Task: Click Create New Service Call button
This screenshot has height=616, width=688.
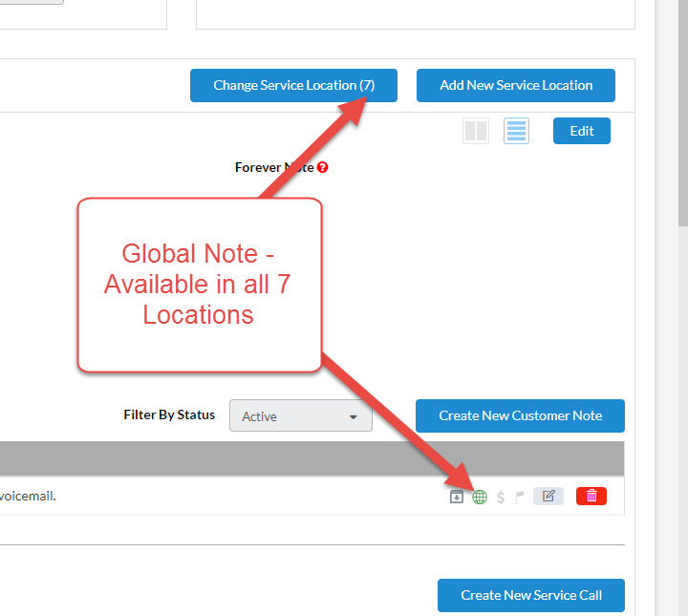Action: (x=531, y=595)
